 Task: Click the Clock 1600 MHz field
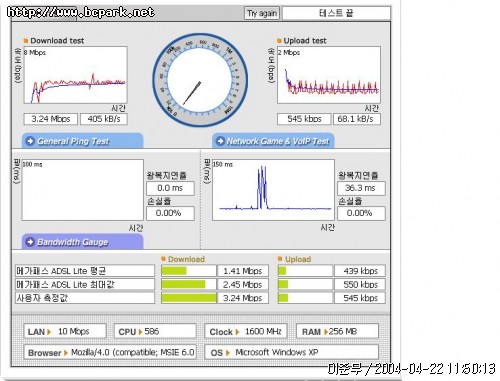(x=246, y=331)
